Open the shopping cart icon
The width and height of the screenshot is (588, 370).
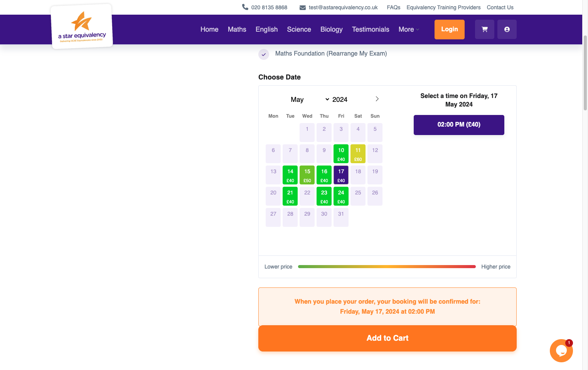click(x=485, y=29)
